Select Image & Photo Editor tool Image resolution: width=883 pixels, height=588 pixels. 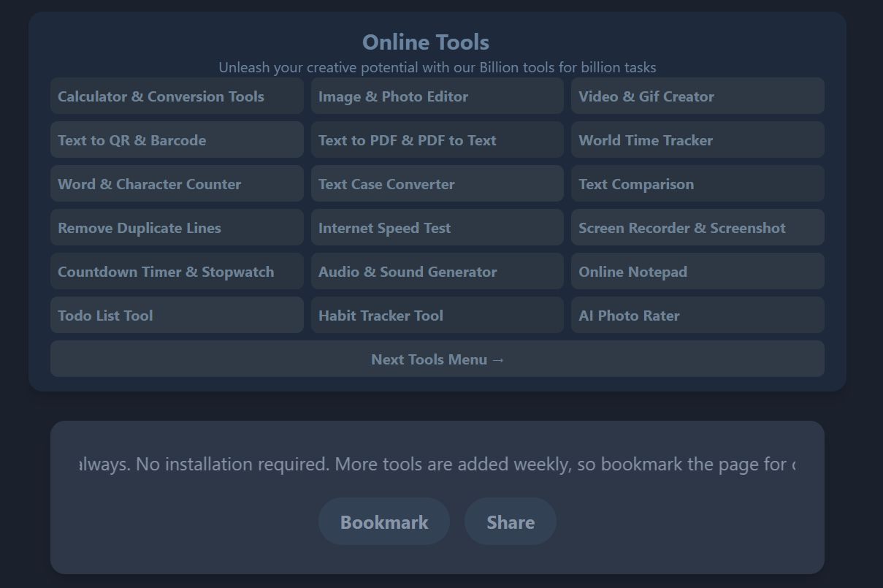tap(437, 96)
